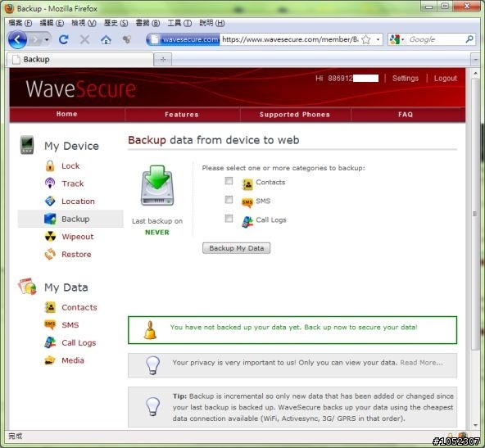
Task: Open the 檢視 (V) menu
Action: 84,23
